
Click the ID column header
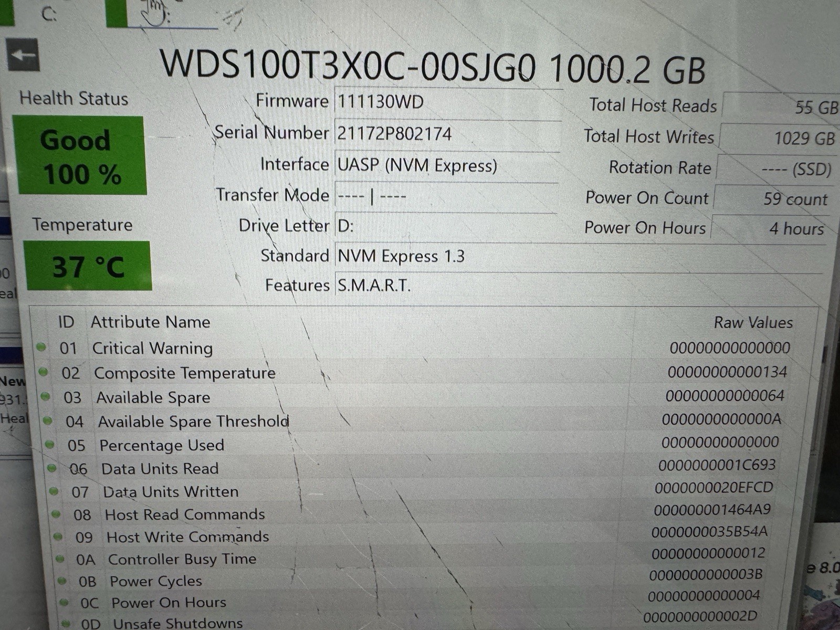(66, 322)
